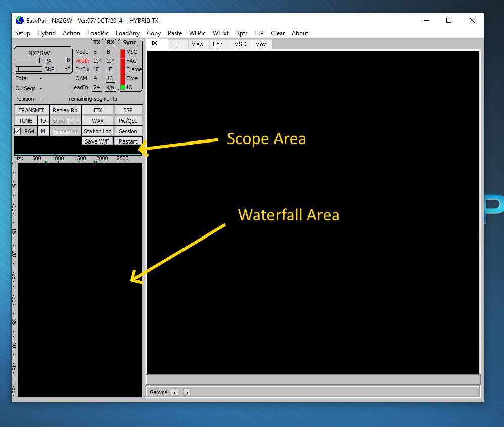Toggle the RS4 checkbox
The height and width of the screenshot is (427, 504).
(x=18, y=131)
